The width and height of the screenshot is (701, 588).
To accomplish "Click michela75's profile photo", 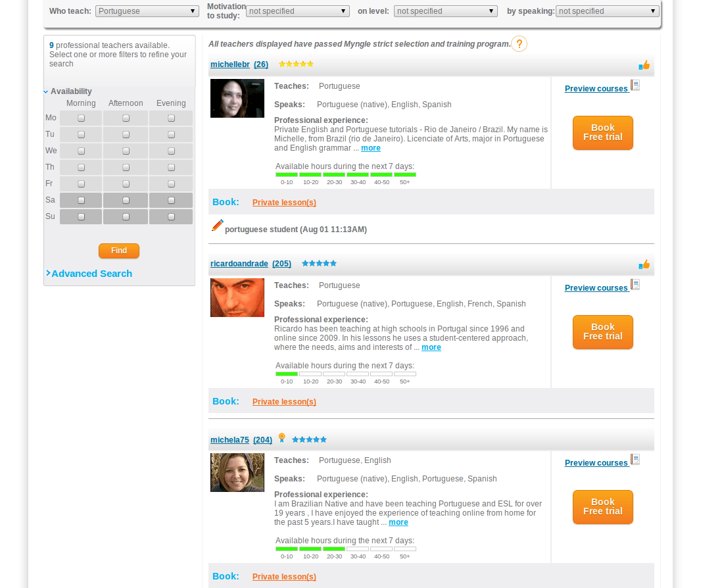I will click(237, 473).
